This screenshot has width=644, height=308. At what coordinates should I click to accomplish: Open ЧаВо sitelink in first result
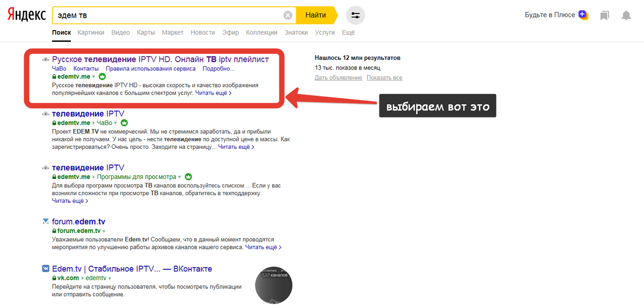pos(59,69)
